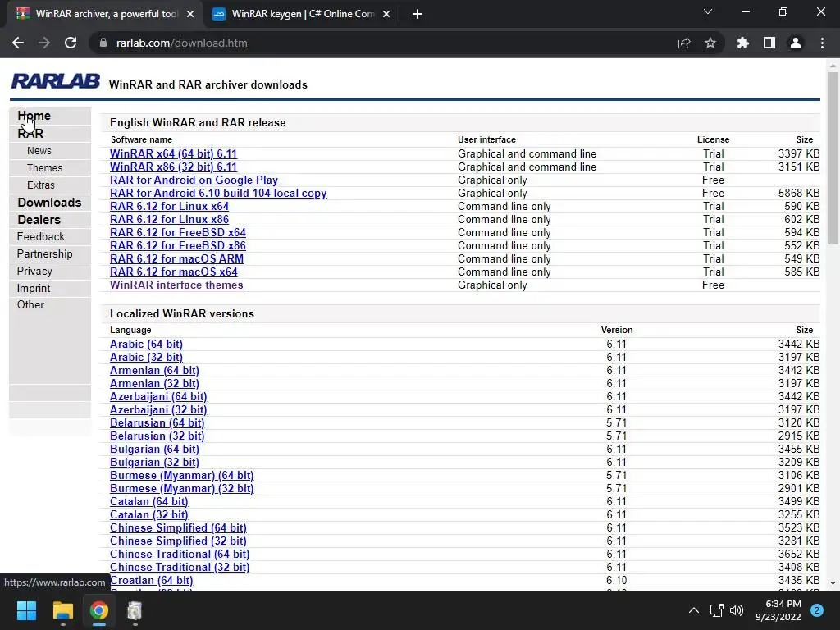The width and height of the screenshot is (840, 630).
Task: Download RAR 6.12 for macOS x64
Action: pos(174,272)
